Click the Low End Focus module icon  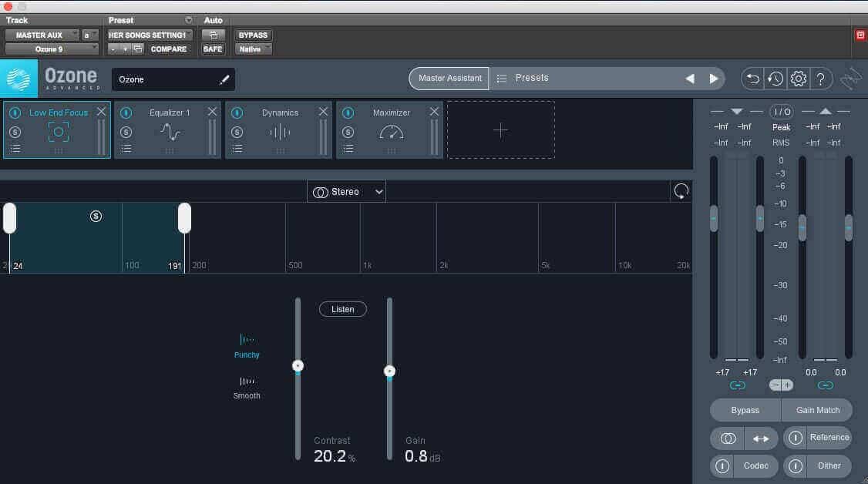pyautogui.click(x=58, y=133)
